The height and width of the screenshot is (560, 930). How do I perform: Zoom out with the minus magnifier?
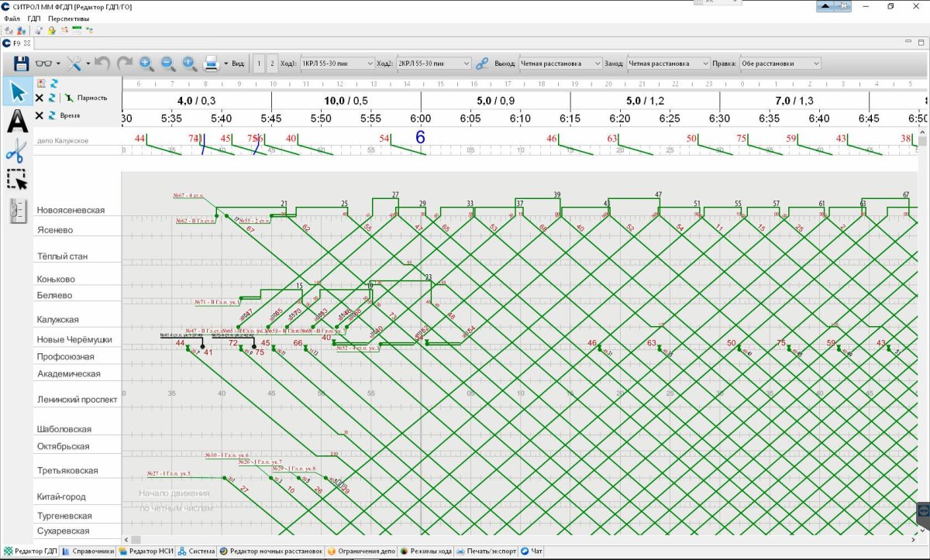(x=168, y=64)
